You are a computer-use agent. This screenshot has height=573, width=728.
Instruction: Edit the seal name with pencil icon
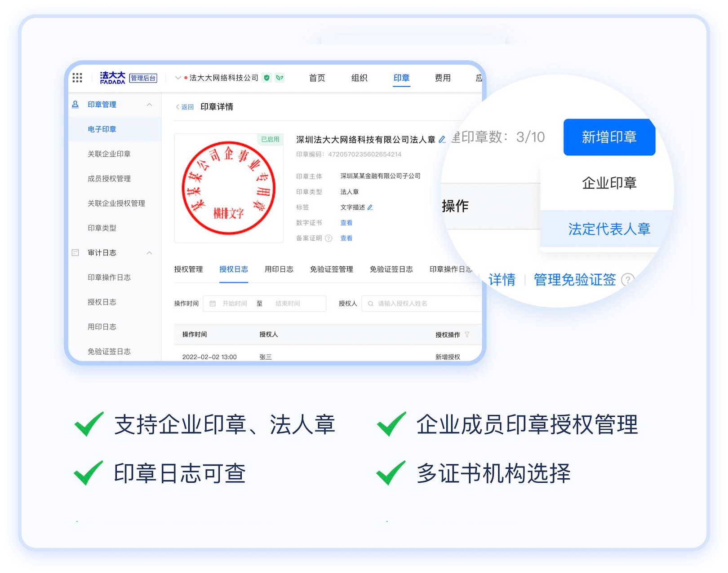click(442, 140)
